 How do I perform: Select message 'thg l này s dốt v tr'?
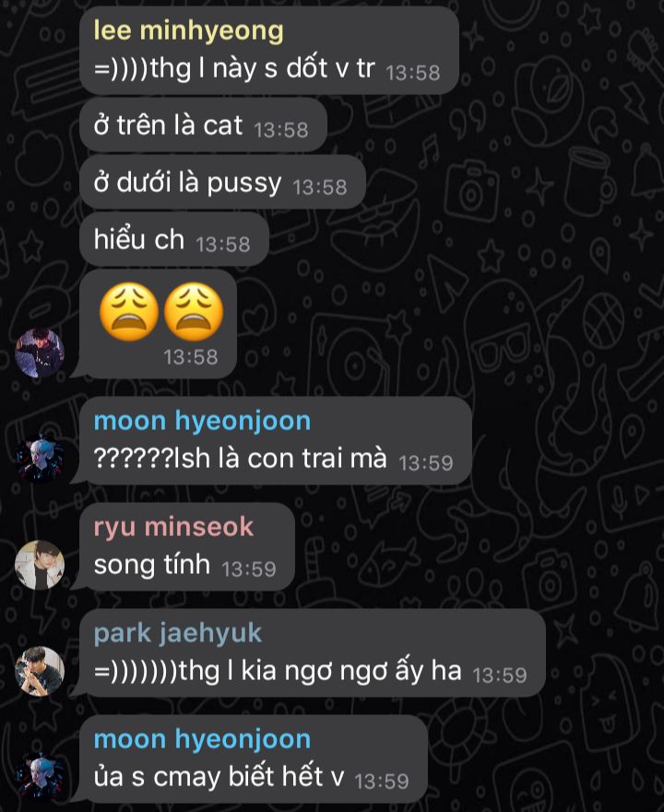[269, 50]
